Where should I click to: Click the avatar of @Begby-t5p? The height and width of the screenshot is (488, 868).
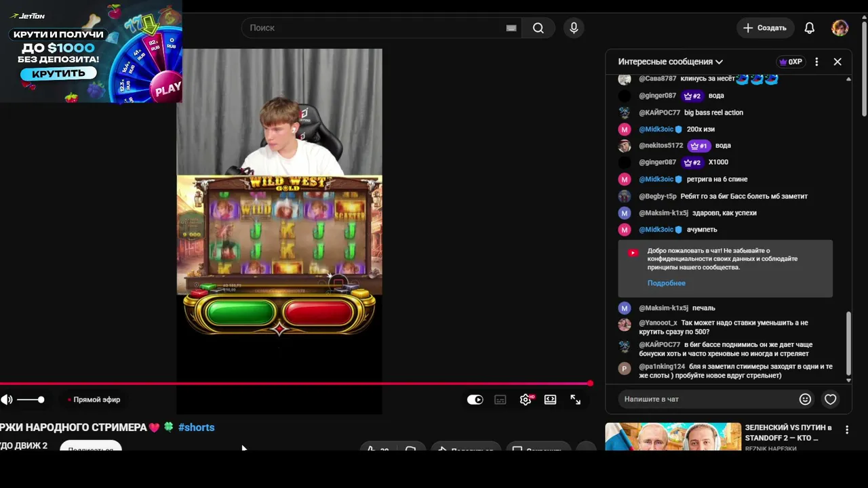pos(625,197)
